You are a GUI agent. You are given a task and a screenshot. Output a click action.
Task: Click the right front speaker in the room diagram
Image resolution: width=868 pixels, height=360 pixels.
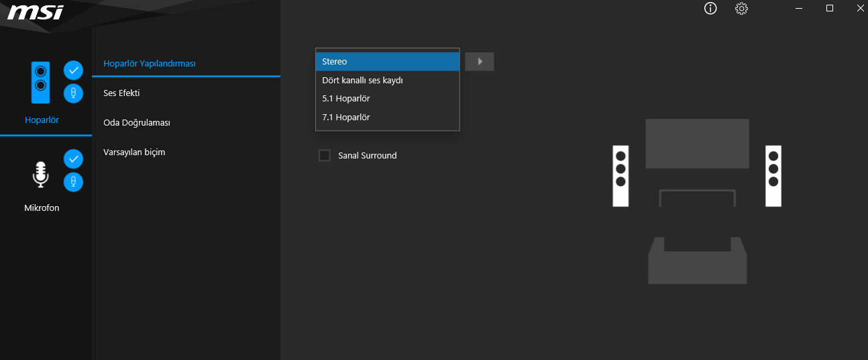coord(773,175)
